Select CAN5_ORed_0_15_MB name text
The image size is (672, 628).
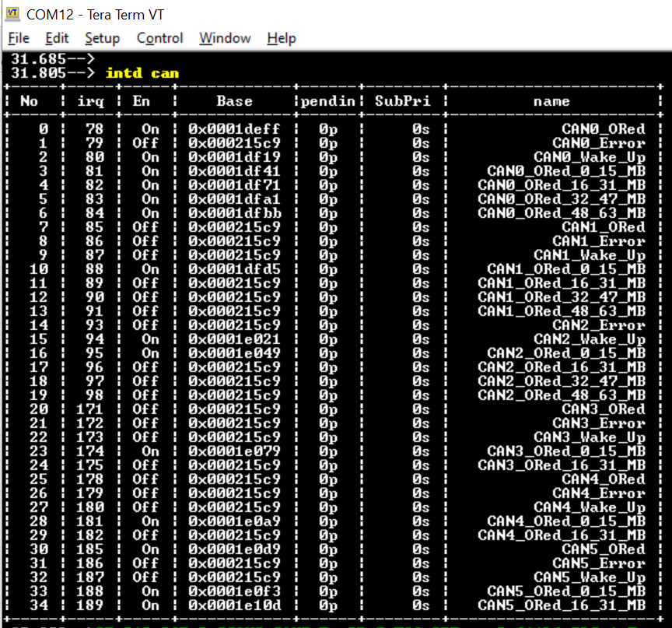click(566, 591)
